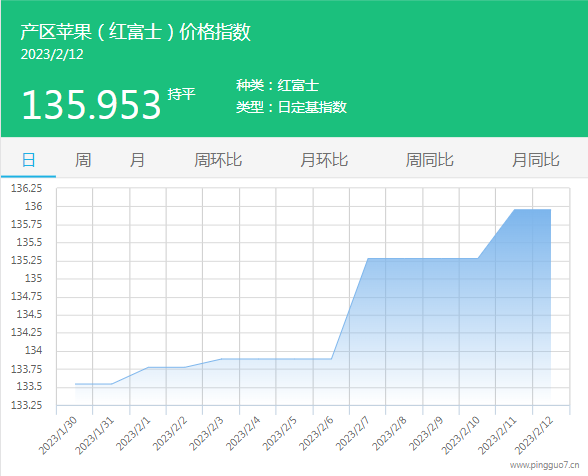Click the y-axis label 134.25
The height and width of the screenshot is (476, 588).
pyautogui.click(x=27, y=332)
